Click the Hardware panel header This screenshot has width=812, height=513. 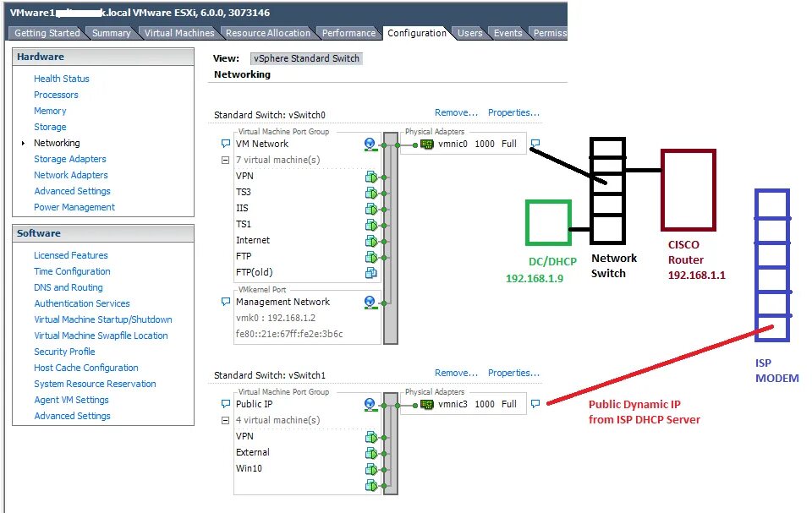pos(103,57)
